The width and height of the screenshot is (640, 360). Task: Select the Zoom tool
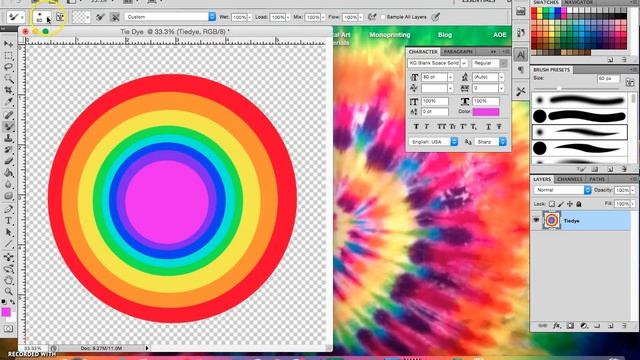tap(8, 291)
